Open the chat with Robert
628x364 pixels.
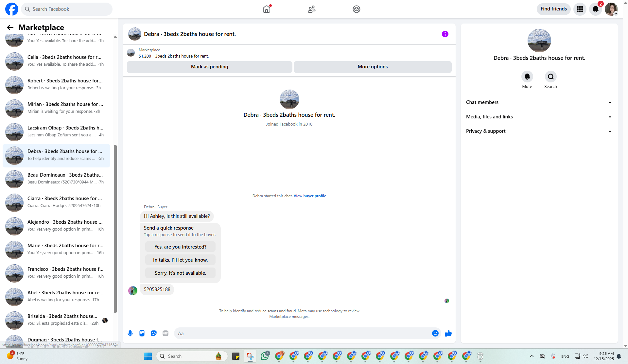pyautogui.click(x=56, y=85)
